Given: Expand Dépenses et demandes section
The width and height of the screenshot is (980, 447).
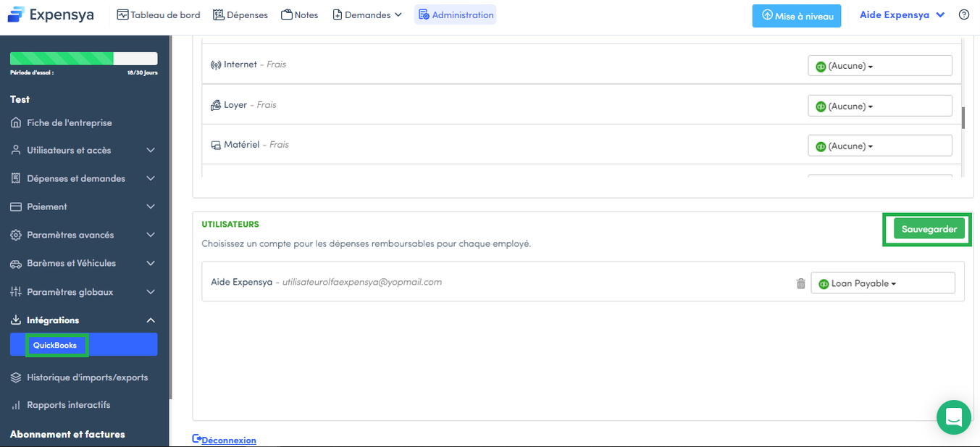Looking at the screenshot, I should tap(84, 178).
